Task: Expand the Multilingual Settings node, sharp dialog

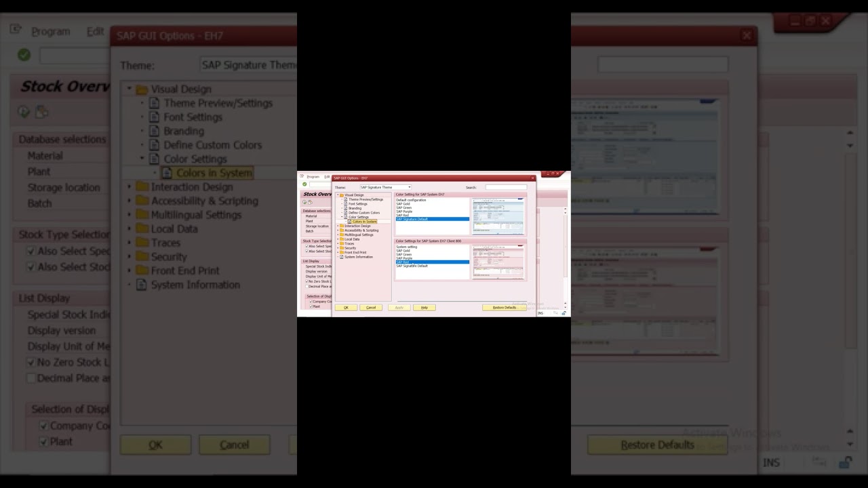Action: pos(338,235)
